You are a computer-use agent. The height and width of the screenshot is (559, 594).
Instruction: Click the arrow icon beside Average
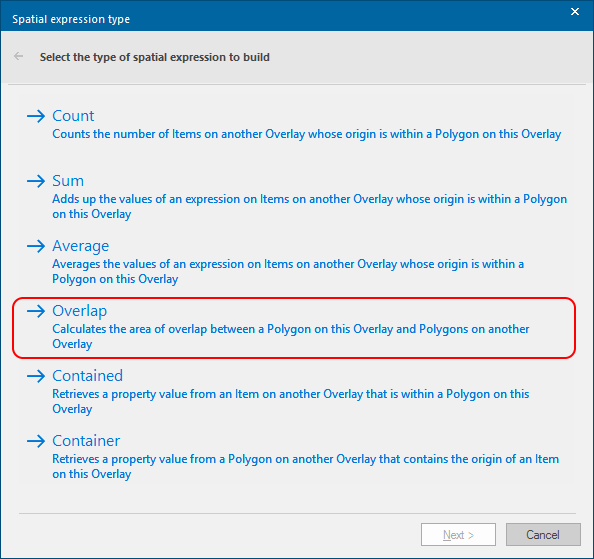coord(36,246)
